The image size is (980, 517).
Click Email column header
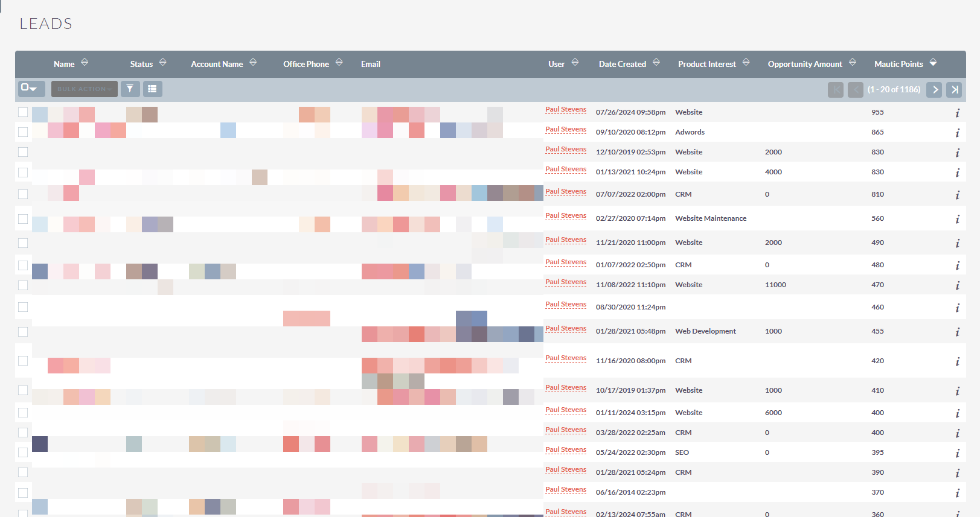(371, 64)
